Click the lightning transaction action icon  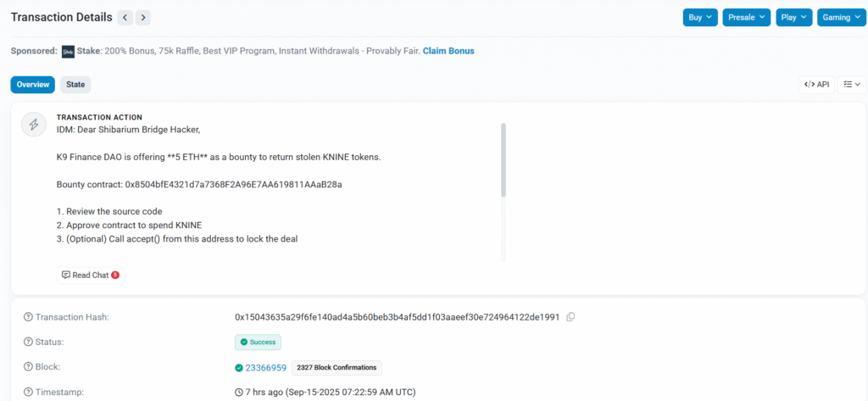33,125
